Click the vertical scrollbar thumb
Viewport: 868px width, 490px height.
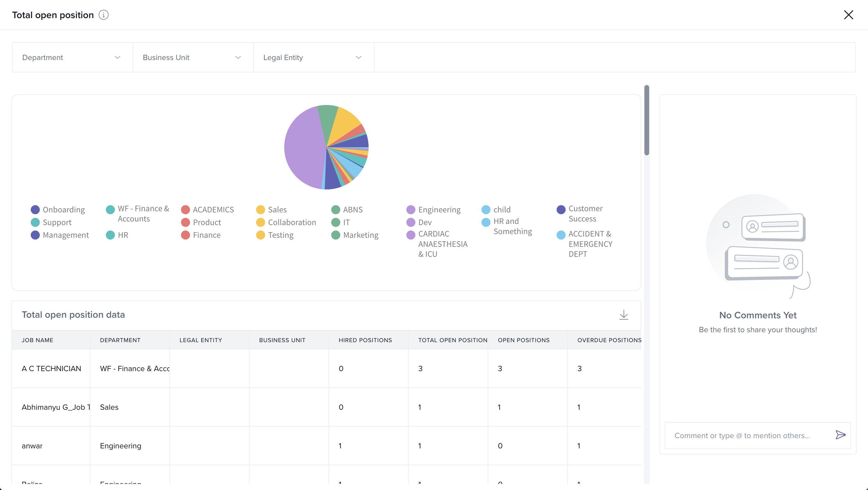coord(646,120)
